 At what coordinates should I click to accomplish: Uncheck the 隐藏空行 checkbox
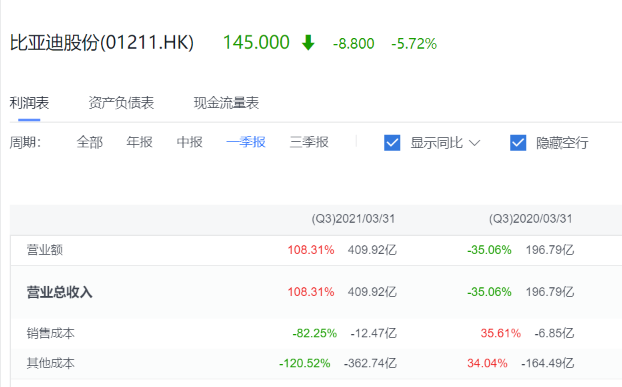coord(518,143)
